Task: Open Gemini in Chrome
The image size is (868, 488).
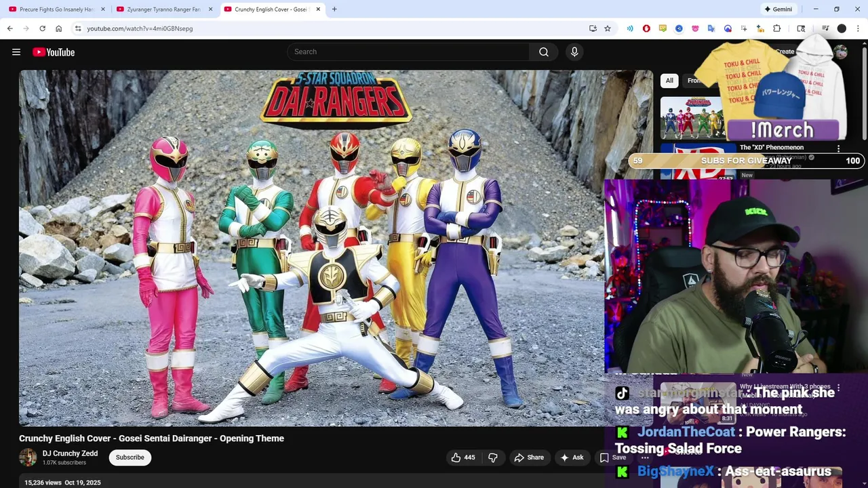Action: pyautogui.click(x=778, y=9)
